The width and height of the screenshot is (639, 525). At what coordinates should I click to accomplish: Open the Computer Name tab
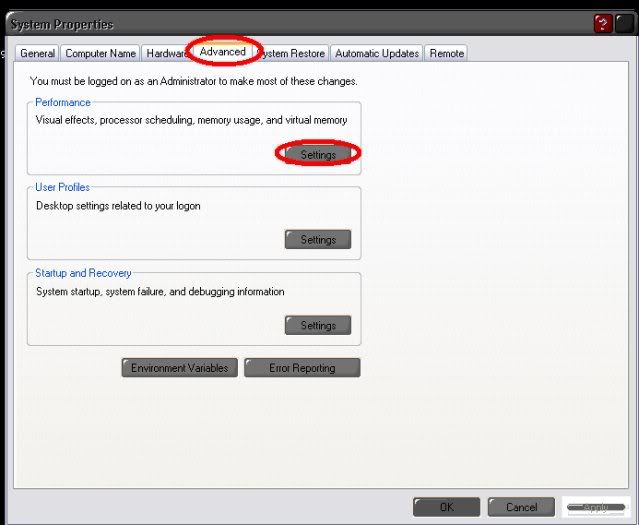coord(100,54)
